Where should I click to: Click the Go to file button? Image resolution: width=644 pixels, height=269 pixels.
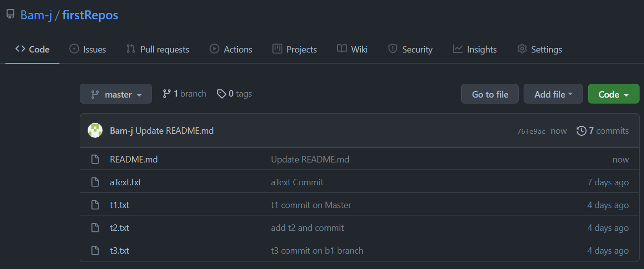490,94
